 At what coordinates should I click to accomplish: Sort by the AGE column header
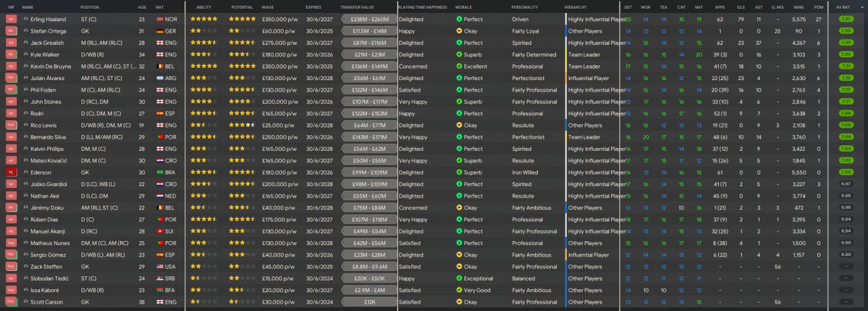tap(142, 7)
